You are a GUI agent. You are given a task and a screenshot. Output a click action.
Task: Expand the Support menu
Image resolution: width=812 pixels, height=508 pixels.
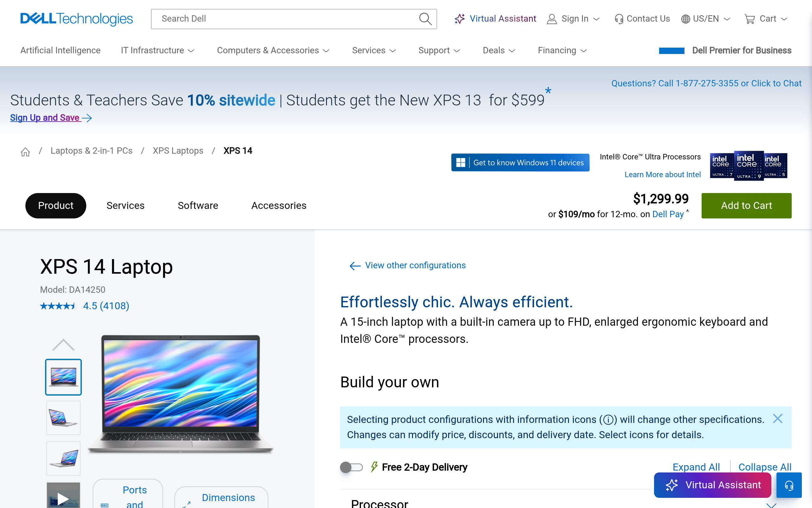[x=439, y=50]
